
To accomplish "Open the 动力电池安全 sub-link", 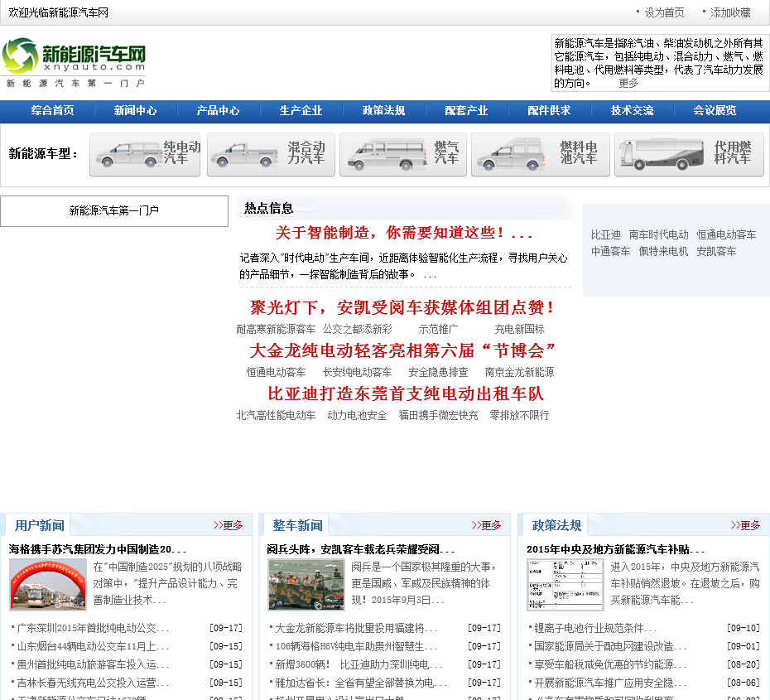I will [357, 416].
